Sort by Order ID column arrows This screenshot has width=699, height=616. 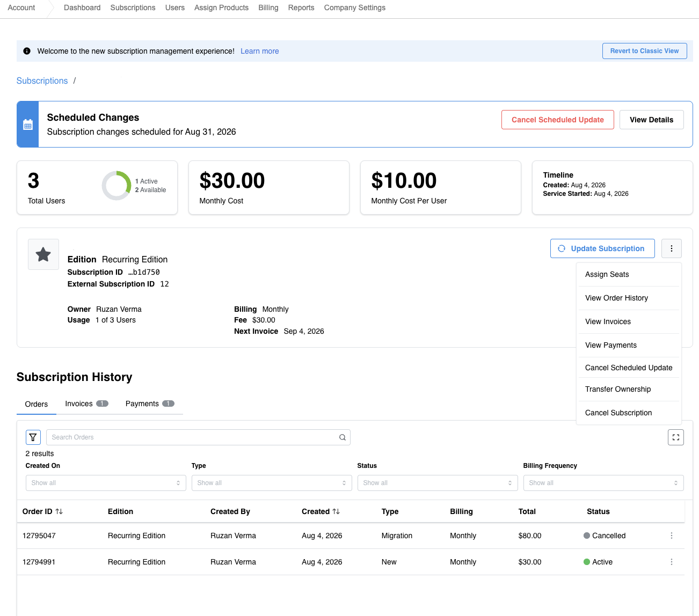point(59,511)
